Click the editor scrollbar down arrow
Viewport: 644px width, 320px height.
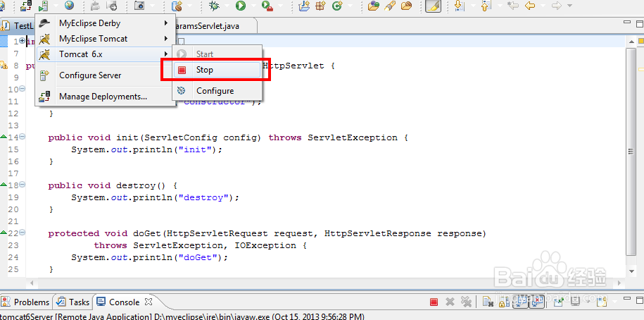(631, 271)
